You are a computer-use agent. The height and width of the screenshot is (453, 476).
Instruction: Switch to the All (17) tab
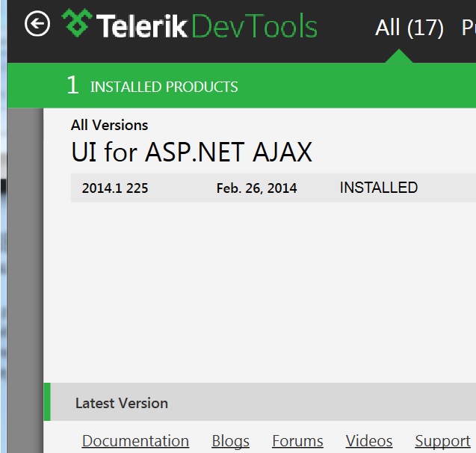[x=409, y=28]
